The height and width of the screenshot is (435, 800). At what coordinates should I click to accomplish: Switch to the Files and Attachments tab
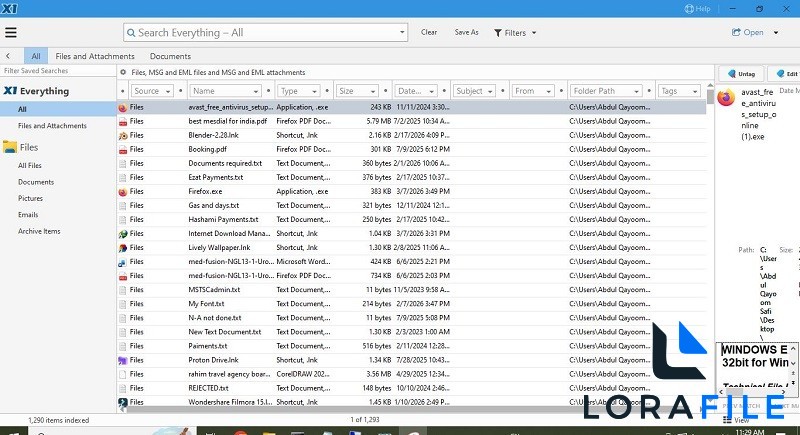coord(95,56)
